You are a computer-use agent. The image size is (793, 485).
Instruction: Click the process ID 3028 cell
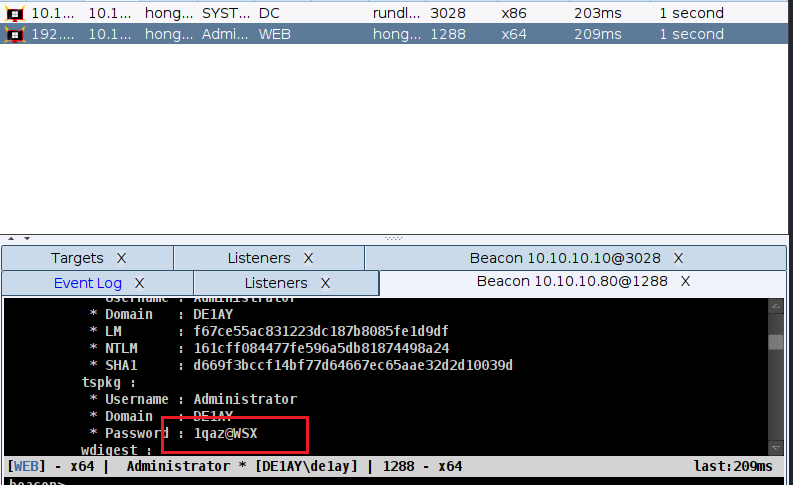click(448, 13)
